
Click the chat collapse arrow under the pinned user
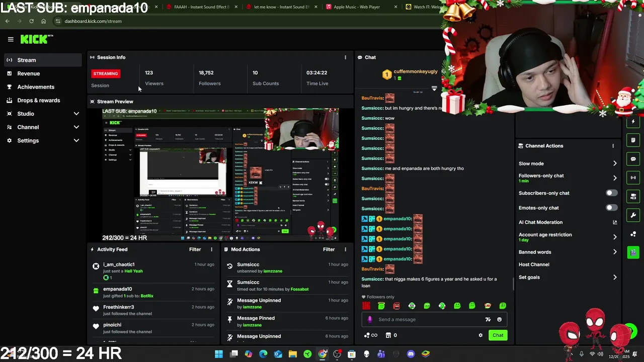click(x=434, y=88)
